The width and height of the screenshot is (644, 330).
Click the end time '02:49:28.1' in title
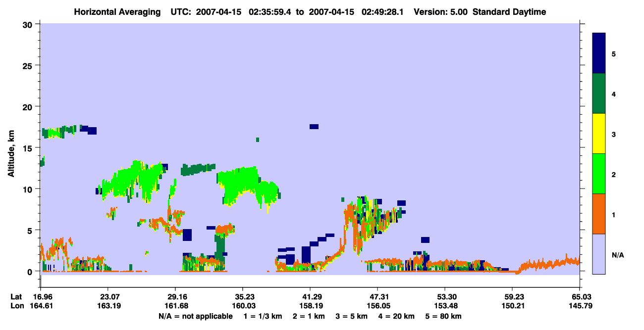(x=382, y=12)
